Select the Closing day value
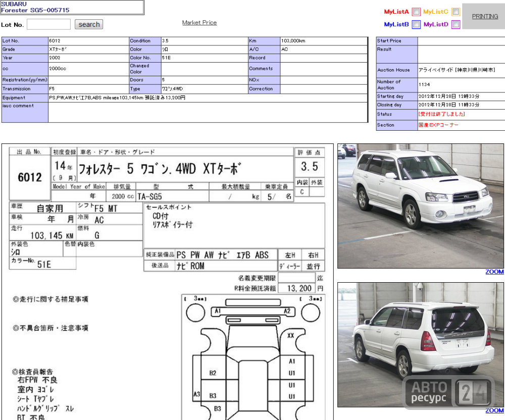Viewport: 505px width, 420px height. coord(449,105)
